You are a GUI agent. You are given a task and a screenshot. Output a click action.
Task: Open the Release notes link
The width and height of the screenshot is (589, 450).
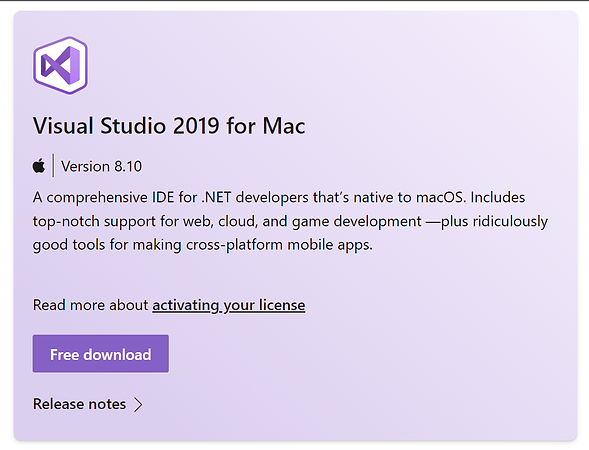click(79, 404)
